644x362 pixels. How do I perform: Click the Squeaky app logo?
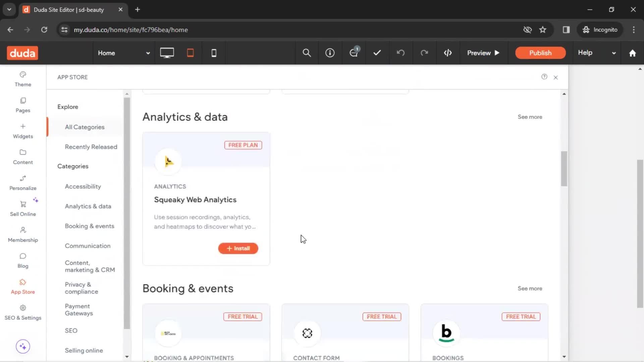pyautogui.click(x=168, y=162)
